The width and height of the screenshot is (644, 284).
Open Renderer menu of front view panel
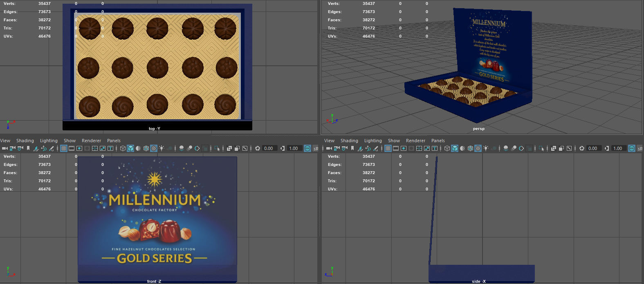click(x=91, y=141)
